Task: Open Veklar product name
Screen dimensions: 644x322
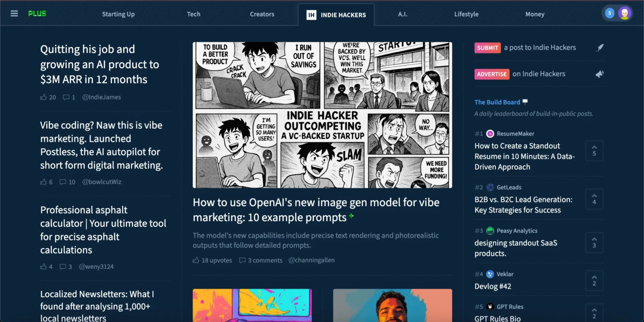Action: click(505, 274)
